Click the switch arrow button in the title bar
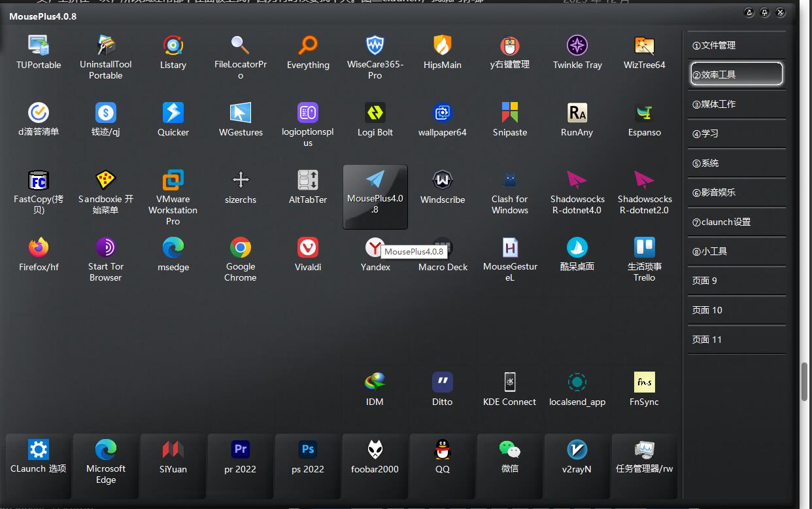Screen dimensions: 812x509 [749, 12]
